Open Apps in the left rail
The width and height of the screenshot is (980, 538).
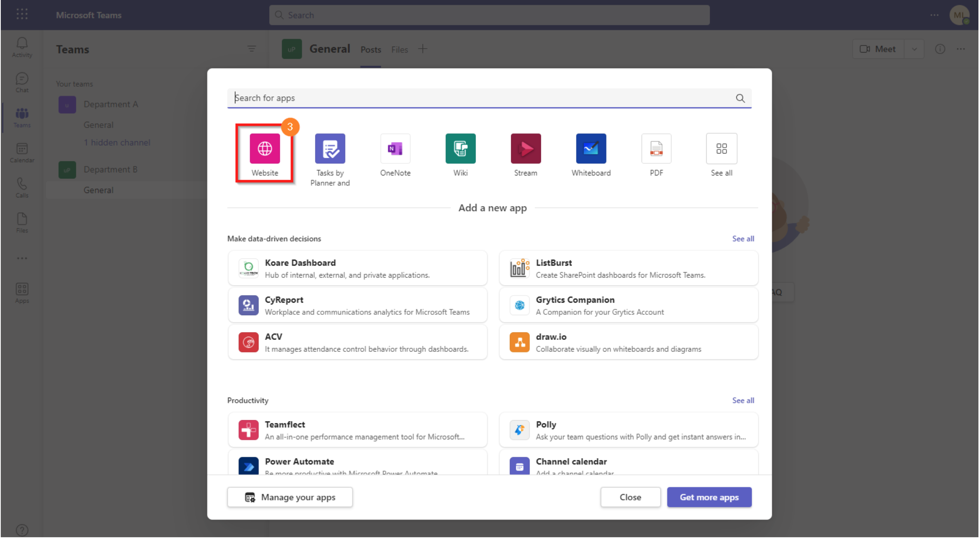click(22, 293)
